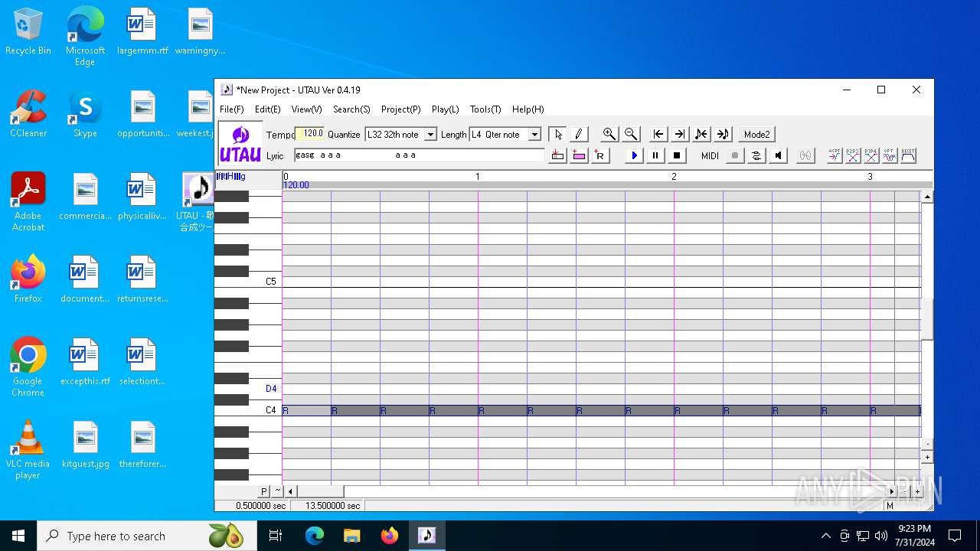Click the note-with-left-arrow icon
The image size is (980, 551).
(x=701, y=134)
